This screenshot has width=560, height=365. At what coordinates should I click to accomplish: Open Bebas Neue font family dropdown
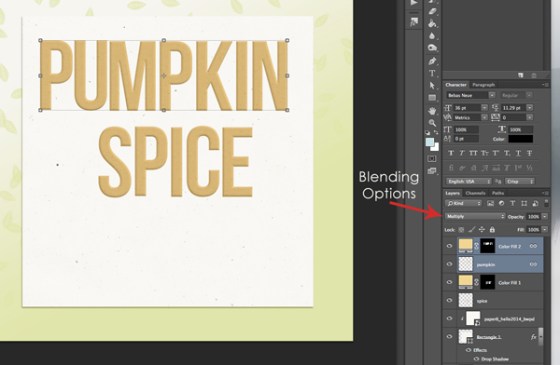(492, 95)
